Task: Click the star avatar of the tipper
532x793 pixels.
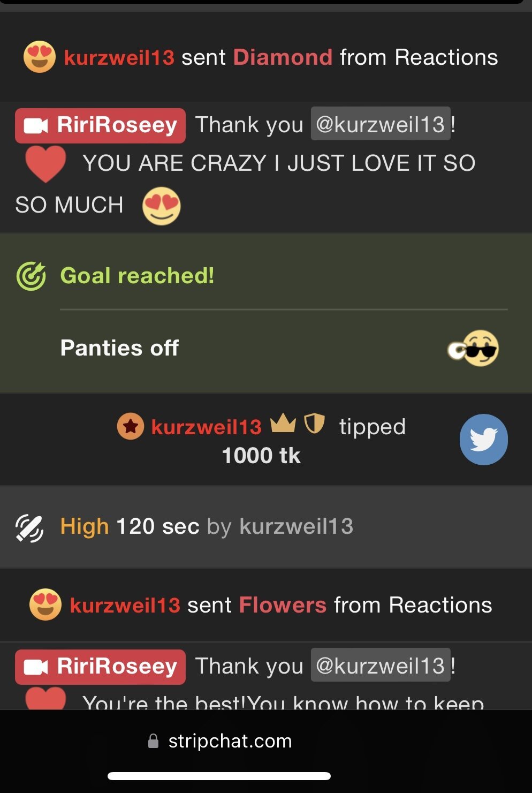Action: pyautogui.click(x=131, y=427)
